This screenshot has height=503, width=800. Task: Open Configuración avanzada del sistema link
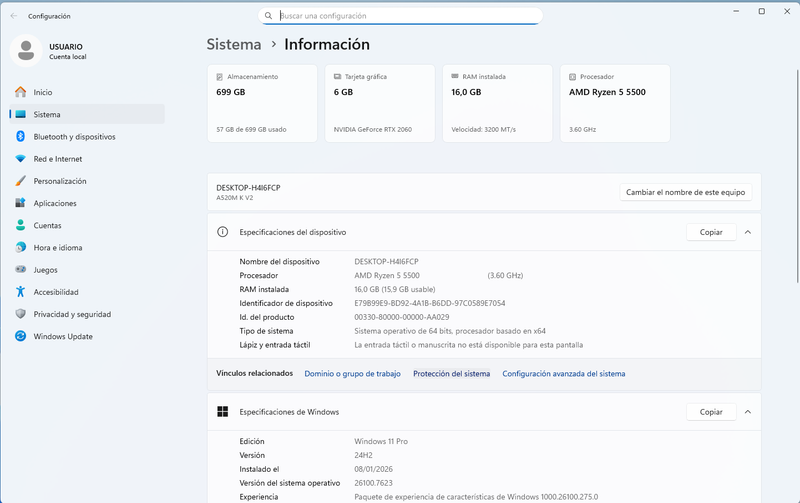pos(564,373)
